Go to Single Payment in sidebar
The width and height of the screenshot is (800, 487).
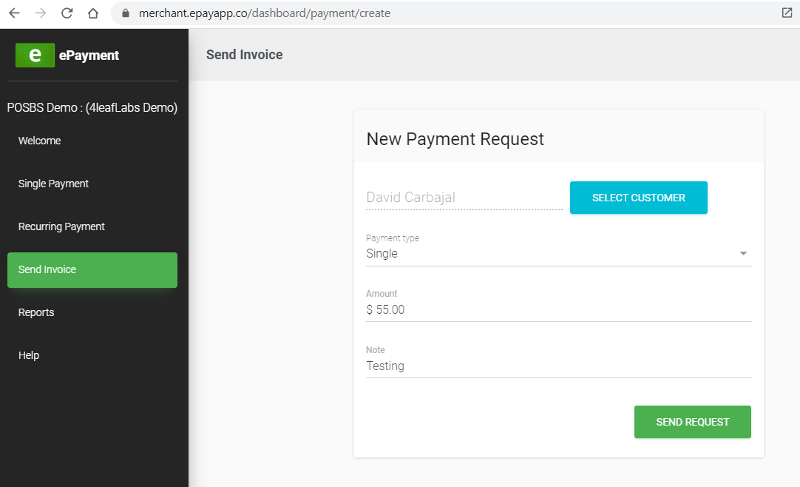coord(54,184)
